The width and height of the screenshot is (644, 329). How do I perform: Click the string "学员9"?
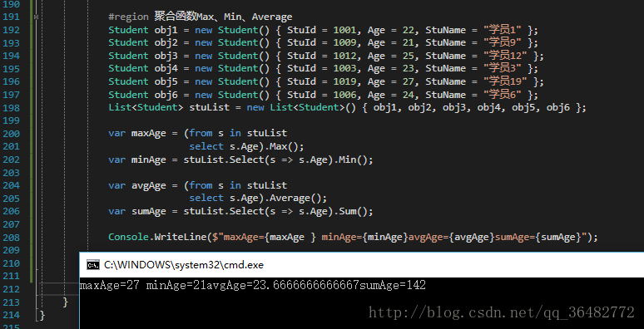(503, 42)
